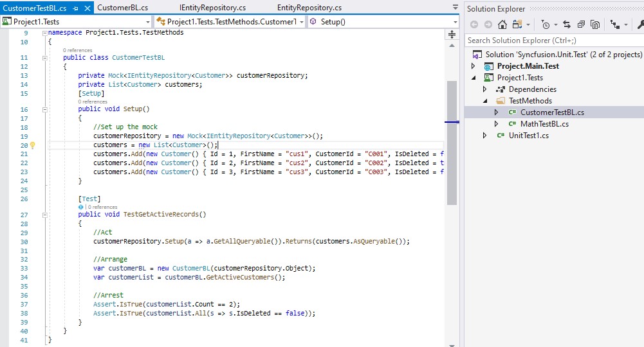This screenshot has width=644, height=347.
Task: Expand the Project.Main.Test project node
Action: click(474, 66)
